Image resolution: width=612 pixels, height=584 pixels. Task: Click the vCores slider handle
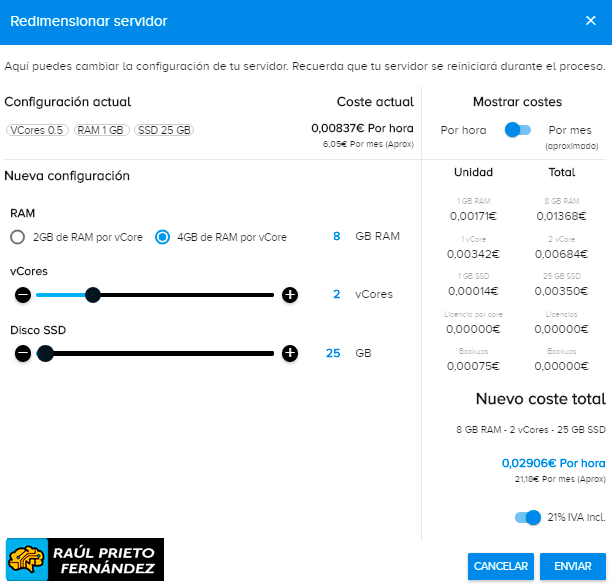(93, 295)
